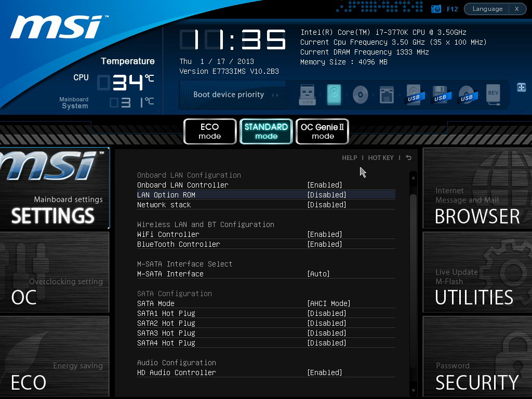Open the UTILITIES Live Update panel
The image size is (532, 399).
[x=477, y=272]
